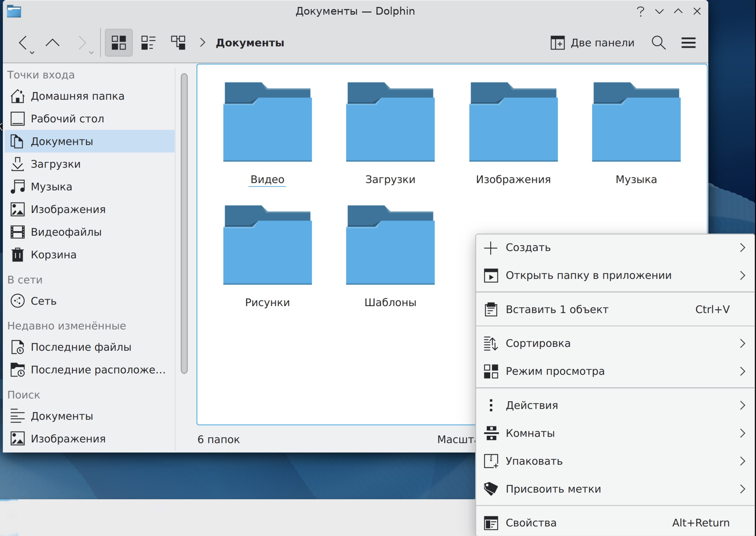This screenshot has width=756, height=536.
Task: Open the Сортировка submenu
Action: [615, 344]
